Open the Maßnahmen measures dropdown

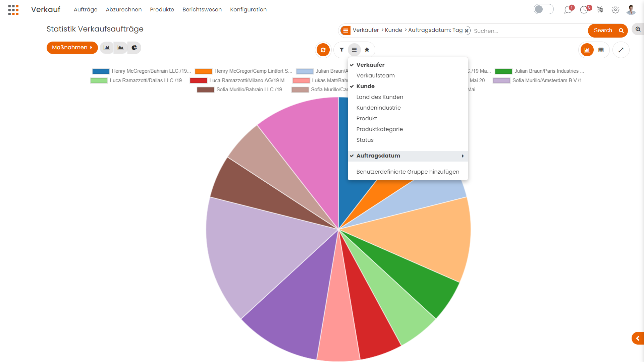[x=72, y=48]
